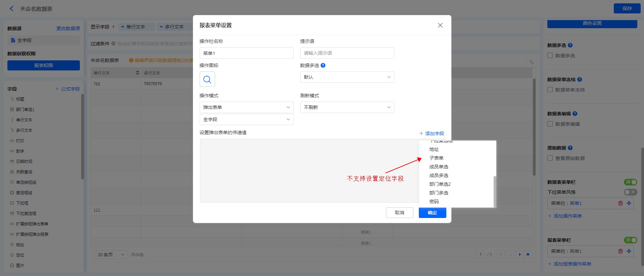Screen dimensions: 644x276
Task: Click the 确定 button
Action: [432, 213]
